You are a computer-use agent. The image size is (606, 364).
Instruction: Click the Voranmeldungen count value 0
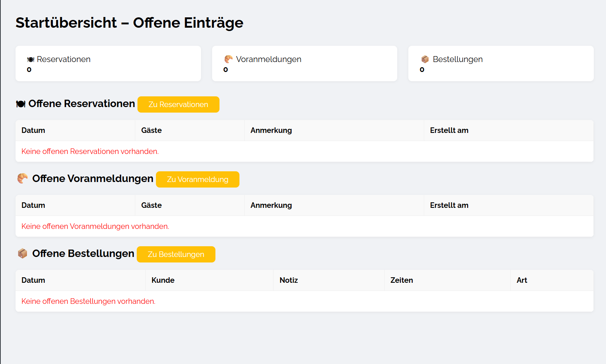click(226, 70)
